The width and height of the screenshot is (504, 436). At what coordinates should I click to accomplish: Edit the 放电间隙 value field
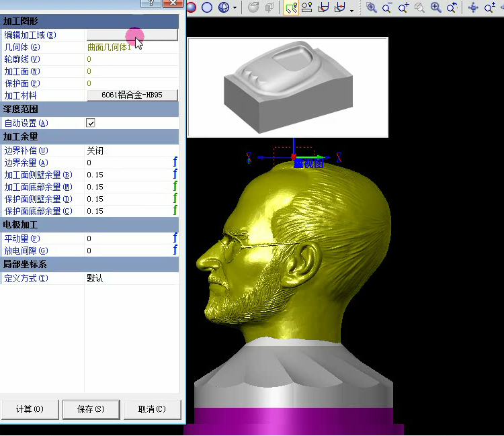[x=128, y=251]
